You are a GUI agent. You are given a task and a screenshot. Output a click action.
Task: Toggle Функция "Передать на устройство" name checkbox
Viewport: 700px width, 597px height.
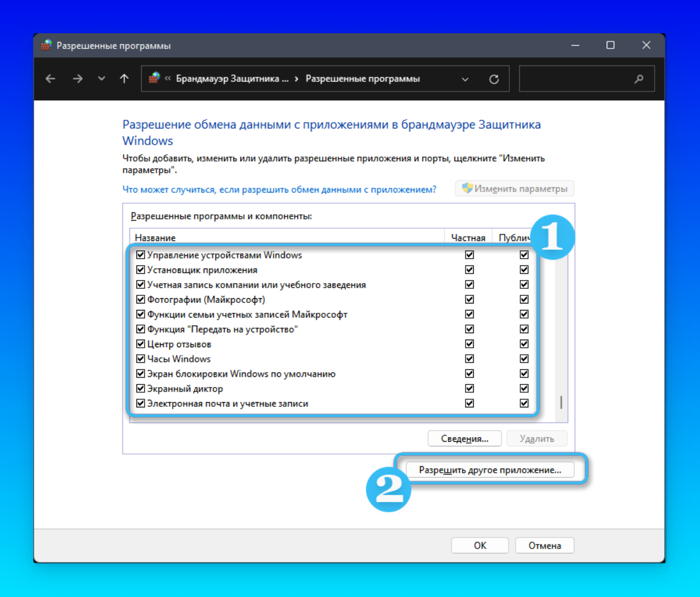(x=140, y=330)
